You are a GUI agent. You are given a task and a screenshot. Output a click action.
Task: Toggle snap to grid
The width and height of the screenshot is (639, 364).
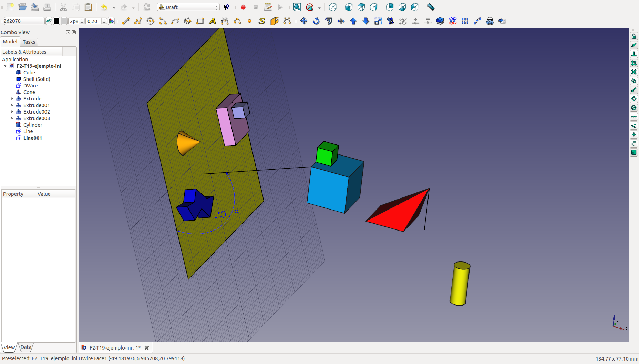634,63
